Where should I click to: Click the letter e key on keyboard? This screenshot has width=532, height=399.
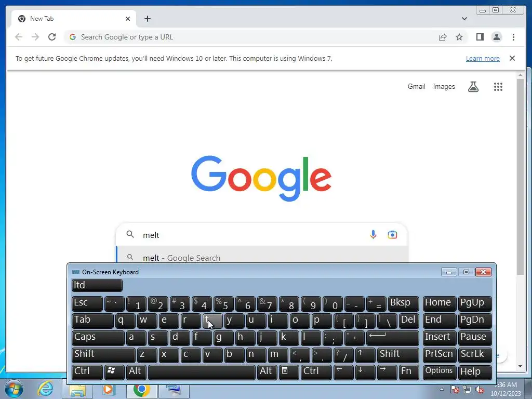(169, 321)
